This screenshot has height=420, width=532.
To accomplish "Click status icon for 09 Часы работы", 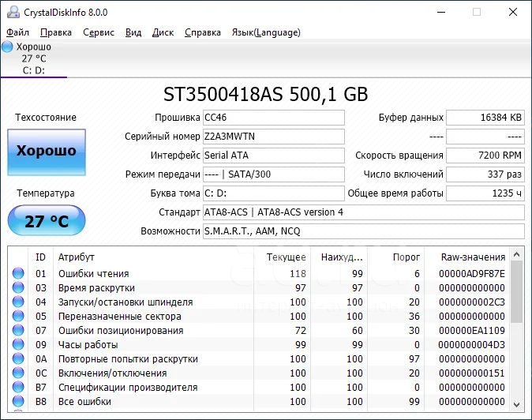I will click(18, 344).
